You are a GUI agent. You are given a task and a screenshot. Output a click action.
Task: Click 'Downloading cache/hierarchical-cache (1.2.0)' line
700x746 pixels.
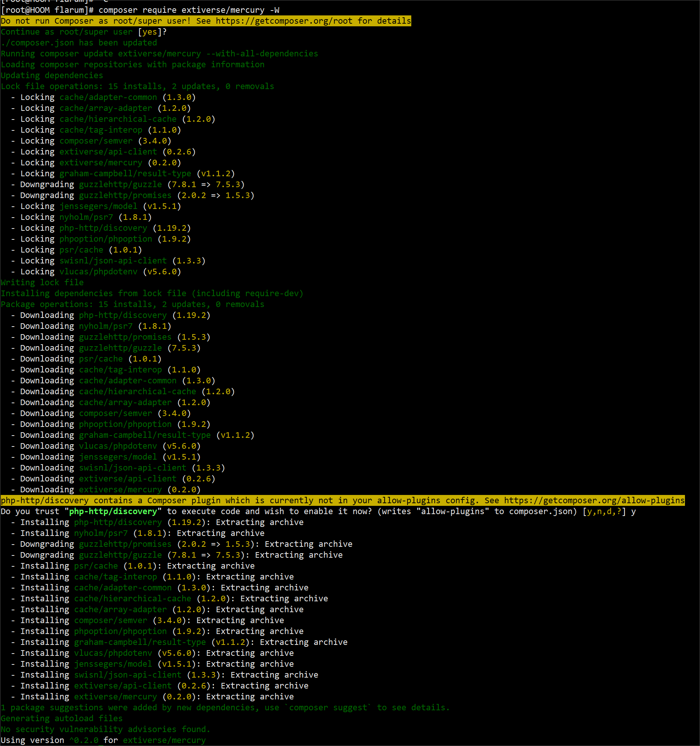(123, 392)
